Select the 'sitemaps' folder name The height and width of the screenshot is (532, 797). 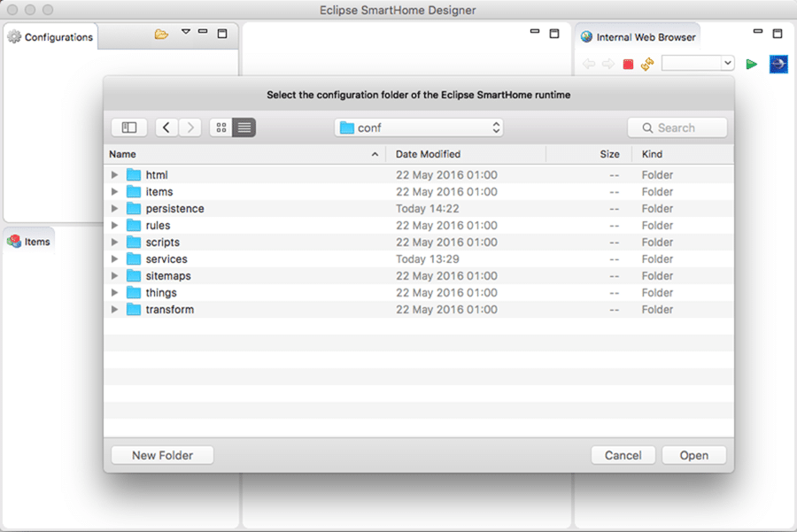168,275
